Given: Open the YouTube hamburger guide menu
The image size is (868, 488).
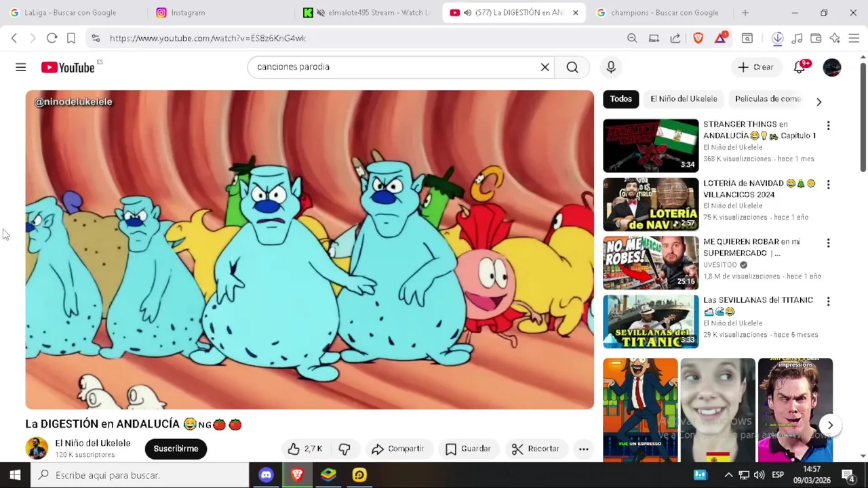Looking at the screenshot, I should (21, 67).
